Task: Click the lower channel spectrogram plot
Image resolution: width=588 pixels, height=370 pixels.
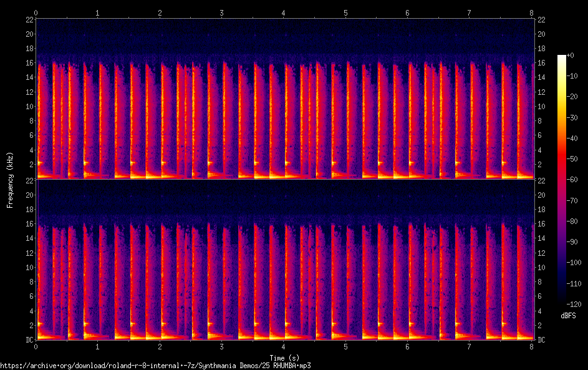Action: point(285,260)
